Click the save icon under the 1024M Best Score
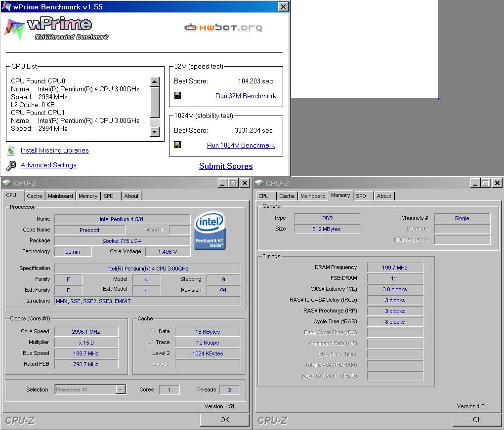This screenshot has width=504, height=430. (x=177, y=145)
